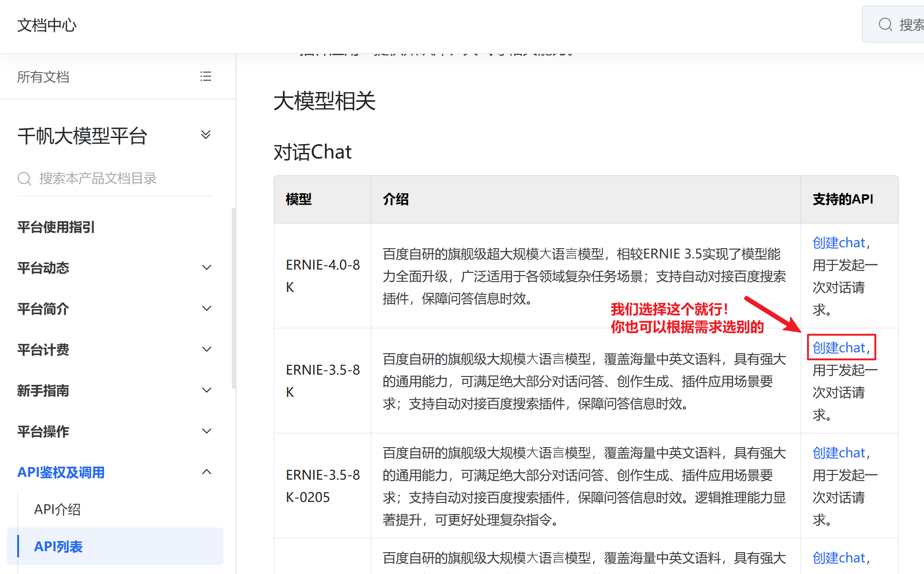Expand the 平台计费 section chevron
The width and height of the screenshot is (924, 574).
(207, 350)
